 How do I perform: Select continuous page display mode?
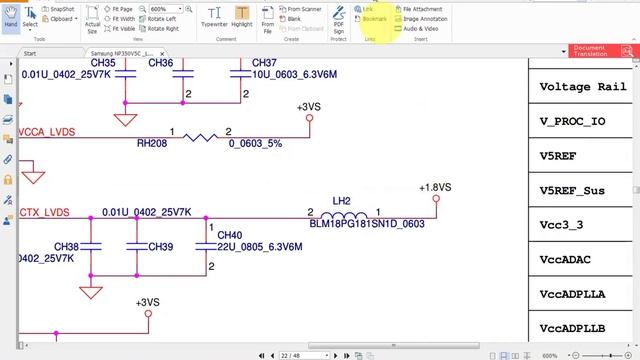pyautogui.click(x=504, y=356)
